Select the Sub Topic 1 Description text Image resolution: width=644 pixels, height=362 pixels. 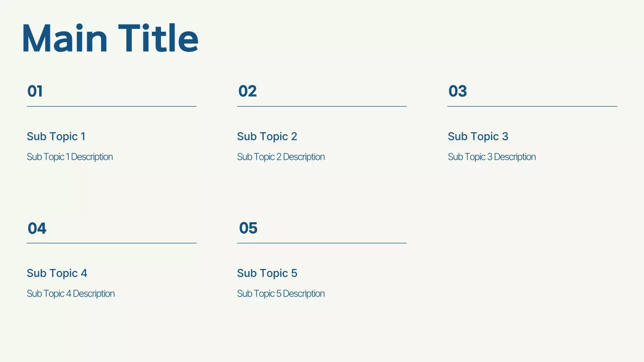click(x=69, y=157)
